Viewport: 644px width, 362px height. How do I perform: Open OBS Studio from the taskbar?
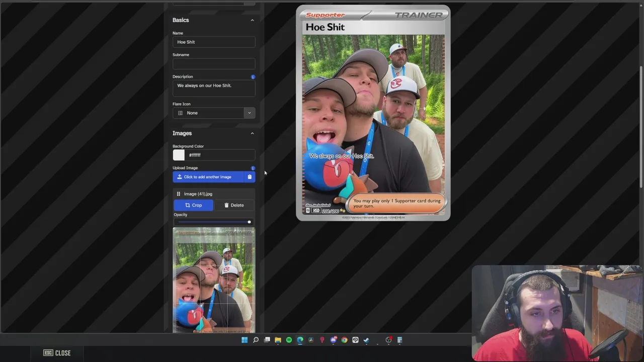[x=388, y=340]
